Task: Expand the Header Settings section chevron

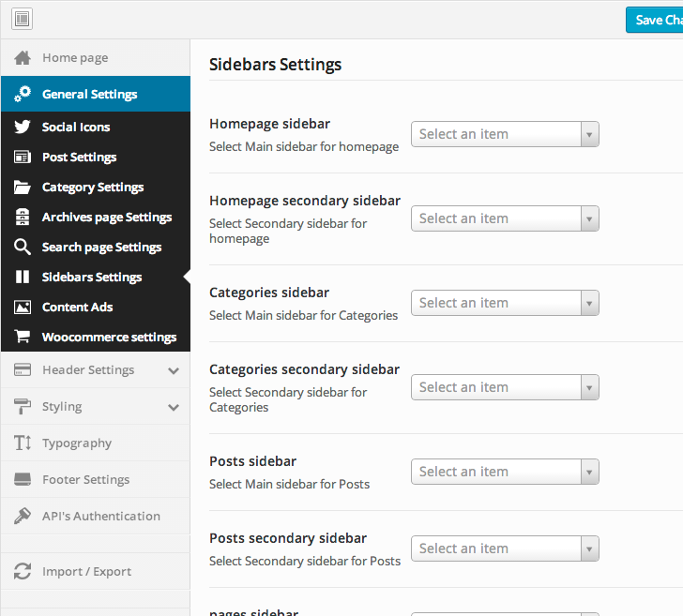Action: [x=174, y=370]
